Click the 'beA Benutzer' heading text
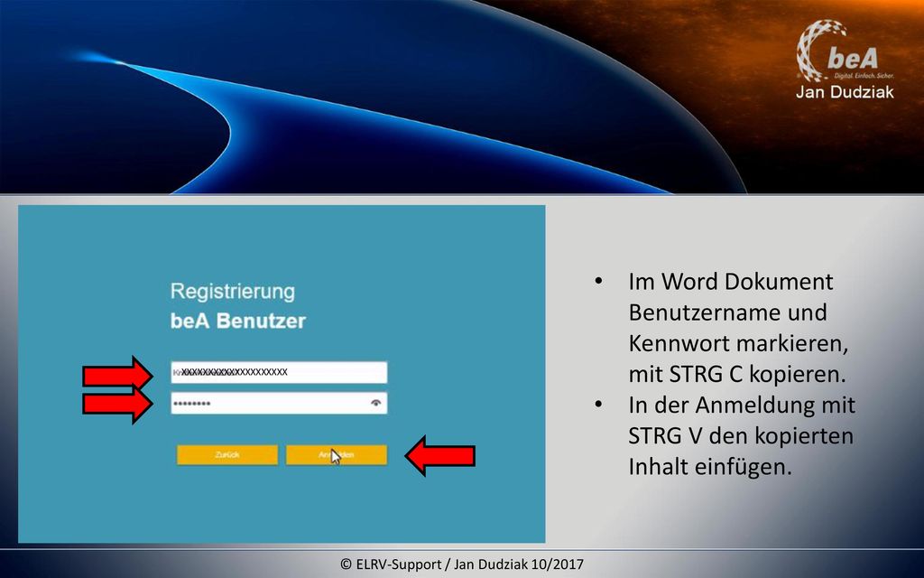The width and height of the screenshot is (924, 578). 238,321
